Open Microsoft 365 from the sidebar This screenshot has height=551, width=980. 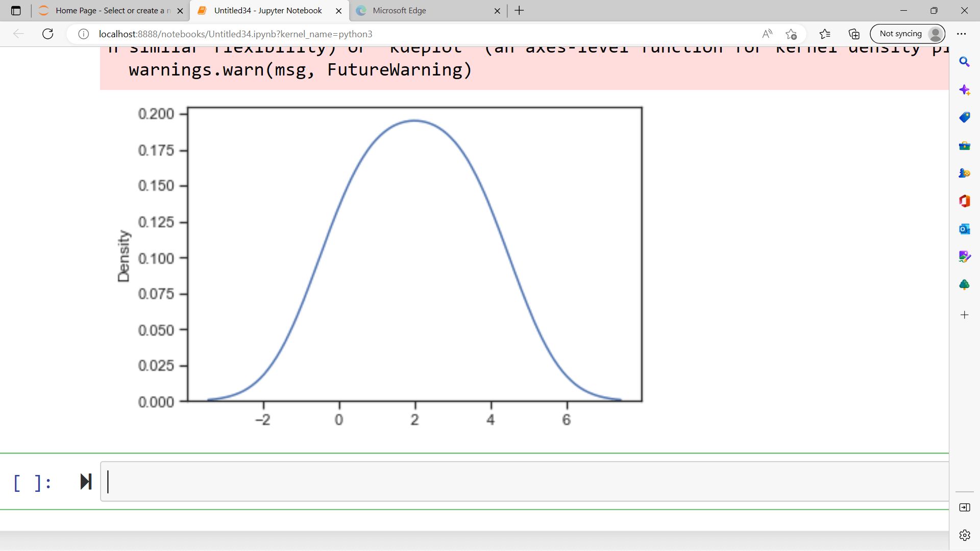pyautogui.click(x=965, y=201)
